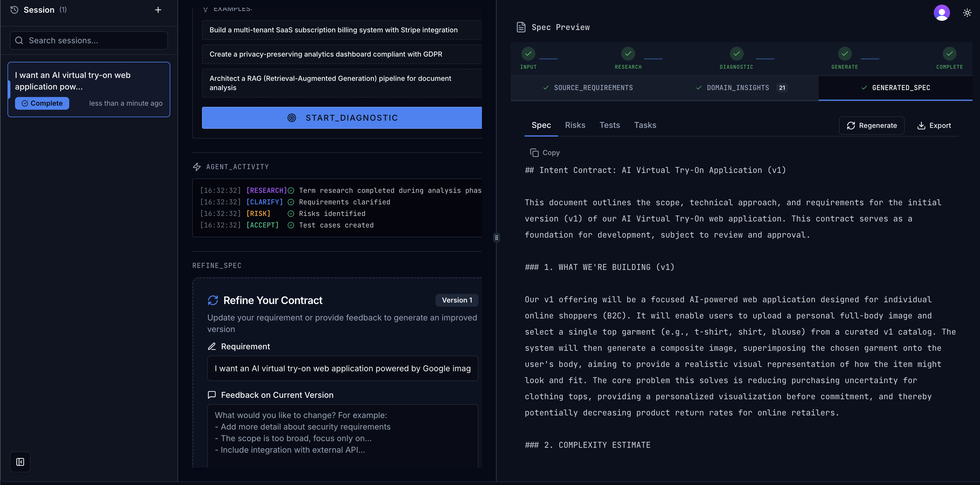980x485 pixels.
Task: Toggle the light/dark theme sun icon
Action: click(x=967, y=13)
